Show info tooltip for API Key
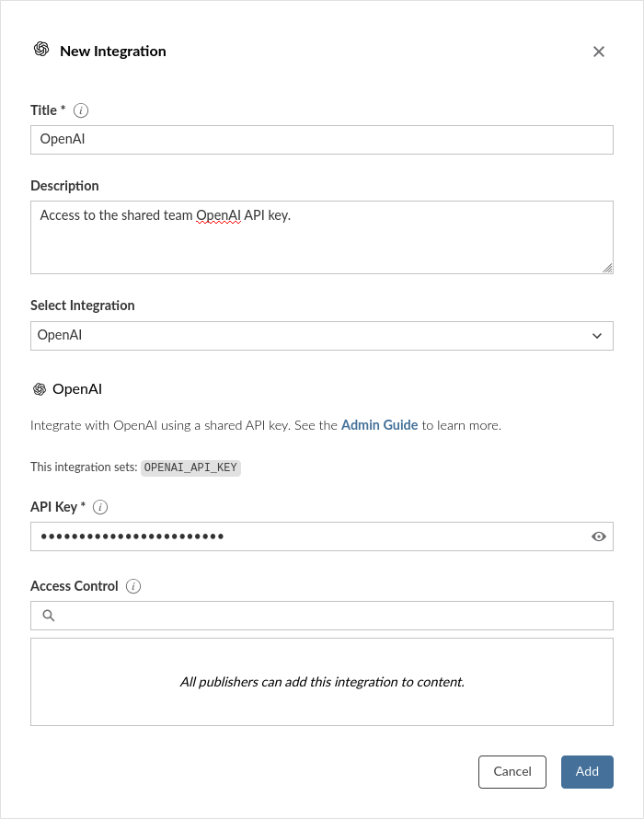 pos(101,507)
